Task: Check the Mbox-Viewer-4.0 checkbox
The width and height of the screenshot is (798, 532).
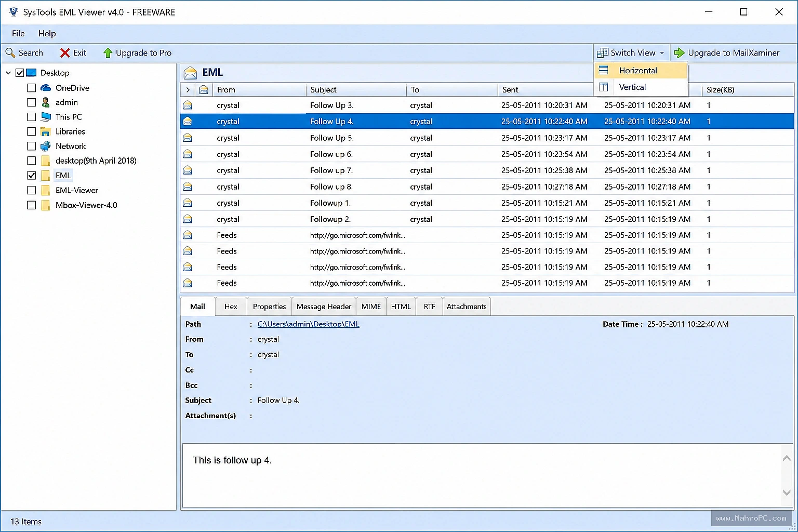Action: click(31, 205)
